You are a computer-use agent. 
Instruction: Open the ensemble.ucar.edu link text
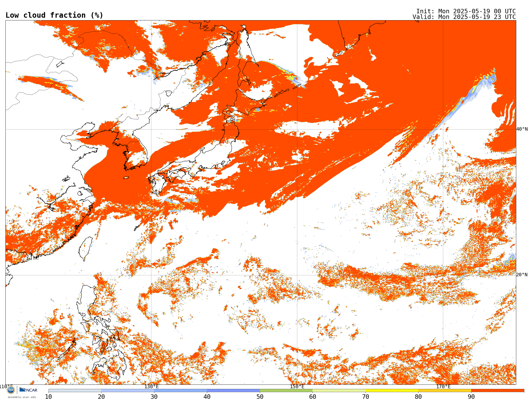click(22, 397)
